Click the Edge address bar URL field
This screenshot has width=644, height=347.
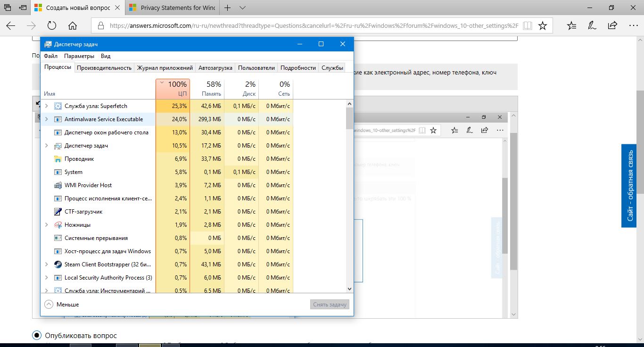coord(314,25)
